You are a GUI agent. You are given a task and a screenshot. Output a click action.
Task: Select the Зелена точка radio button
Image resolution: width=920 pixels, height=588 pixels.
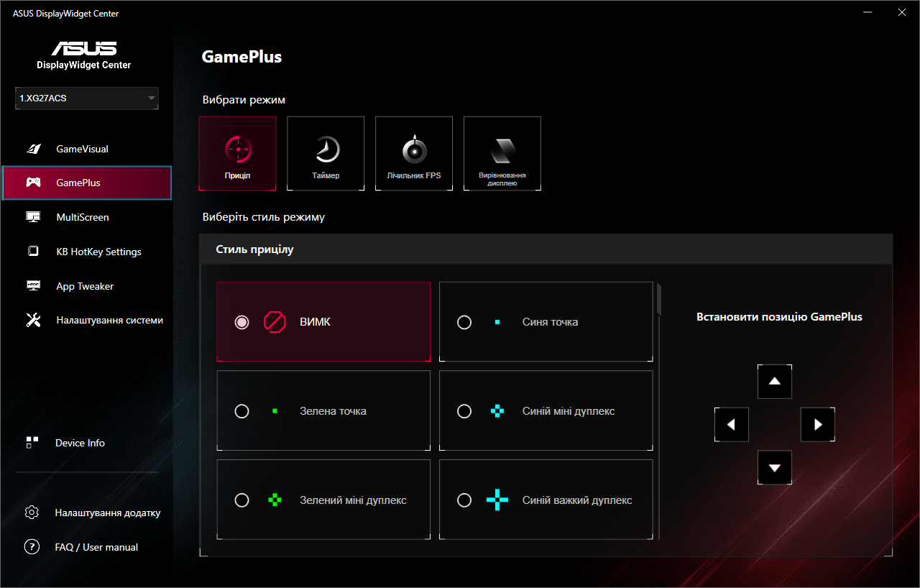pos(242,411)
